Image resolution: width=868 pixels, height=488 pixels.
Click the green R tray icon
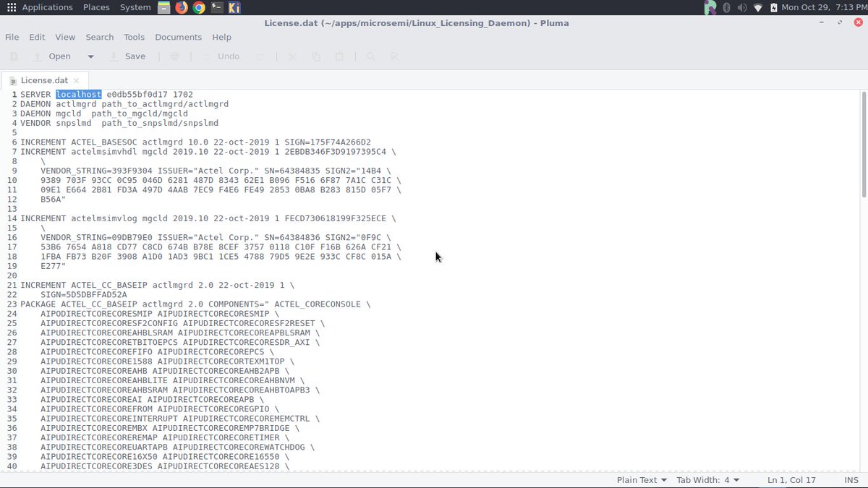(710, 7)
